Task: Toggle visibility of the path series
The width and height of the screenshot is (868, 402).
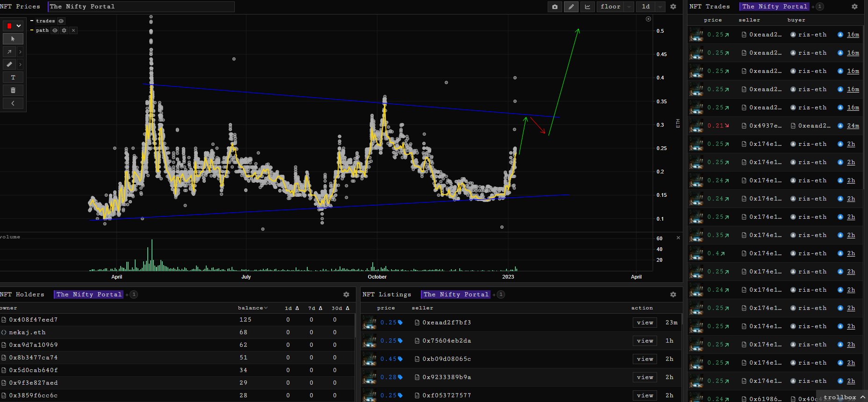Action: pos(55,30)
